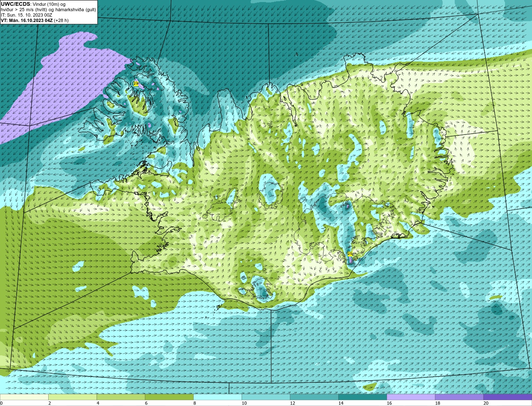Select the lavender 16–18 m/s legend swatch
Screen dimensions: 532x406
411,397
